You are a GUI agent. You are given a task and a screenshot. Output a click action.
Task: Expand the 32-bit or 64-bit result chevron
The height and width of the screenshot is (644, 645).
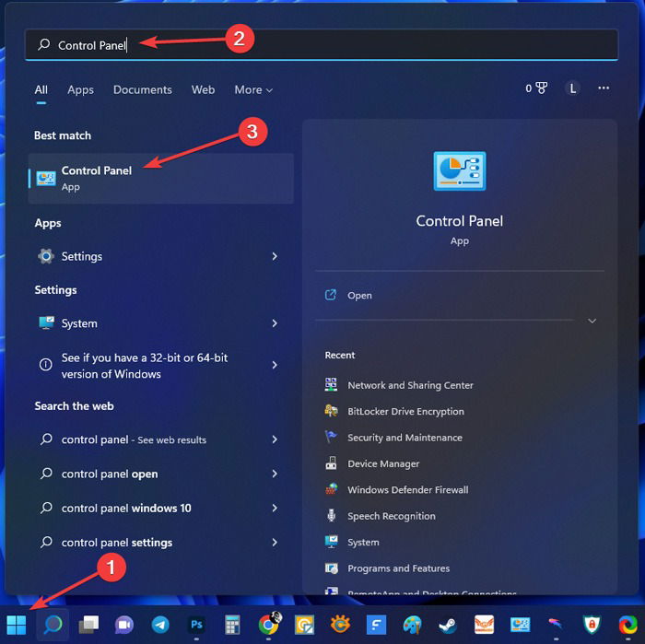[275, 365]
